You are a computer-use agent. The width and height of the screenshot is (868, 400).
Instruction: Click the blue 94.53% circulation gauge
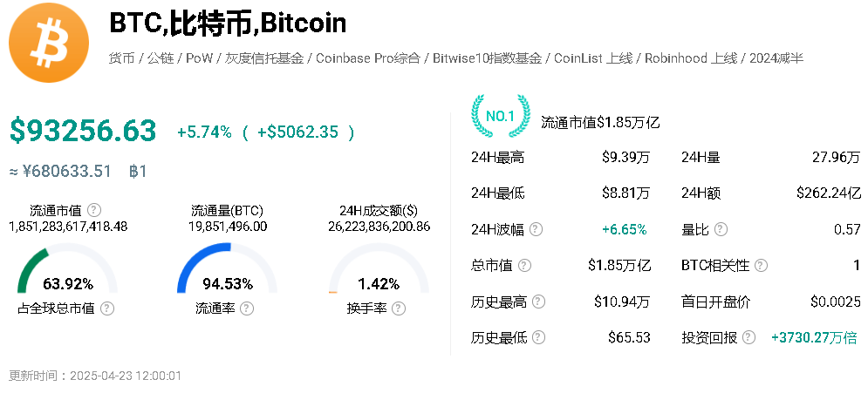tap(227, 272)
